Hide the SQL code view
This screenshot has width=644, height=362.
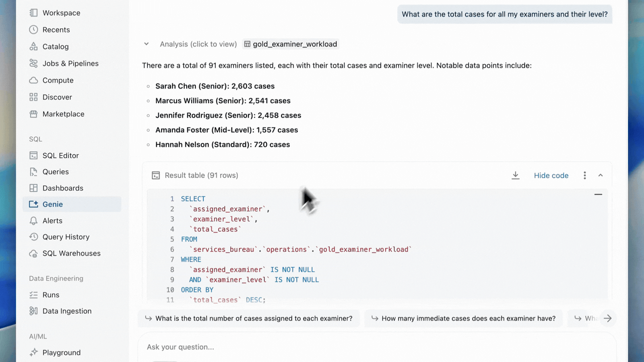tap(551, 175)
